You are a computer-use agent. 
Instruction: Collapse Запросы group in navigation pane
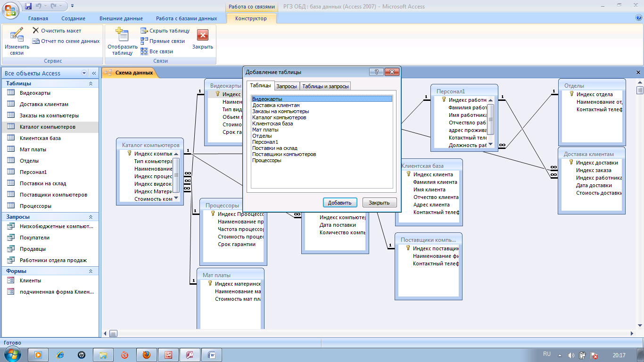[91, 217]
